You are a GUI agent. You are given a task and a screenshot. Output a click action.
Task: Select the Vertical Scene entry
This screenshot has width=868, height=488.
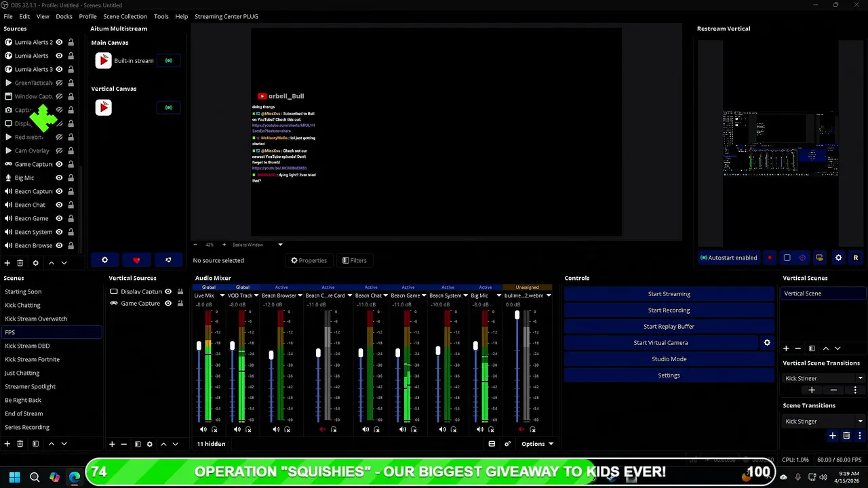[x=823, y=293]
